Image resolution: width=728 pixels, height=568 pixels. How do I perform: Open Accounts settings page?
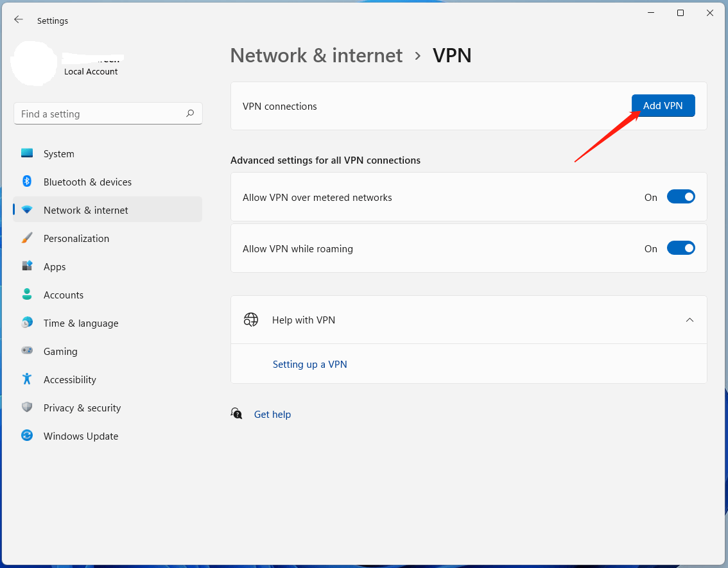pos(108,295)
